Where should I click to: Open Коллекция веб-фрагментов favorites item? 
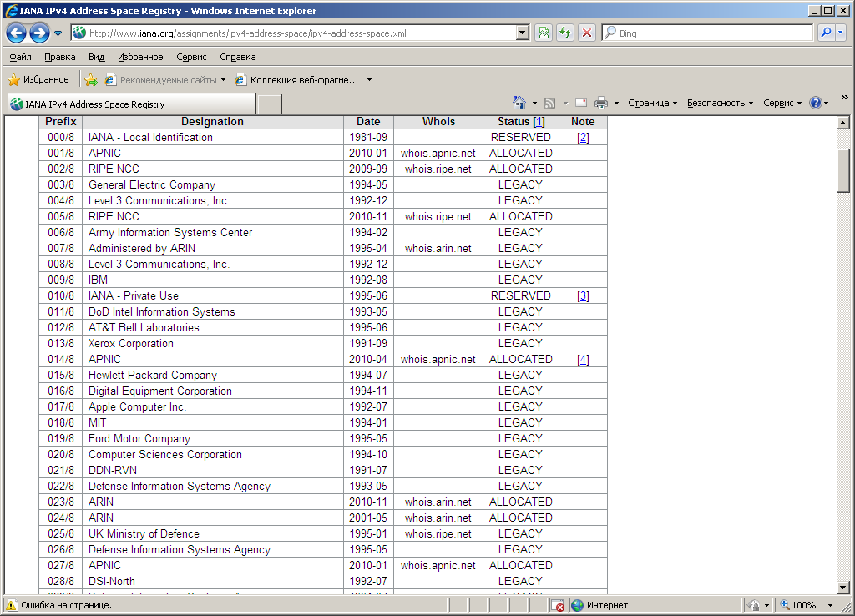click(297, 80)
